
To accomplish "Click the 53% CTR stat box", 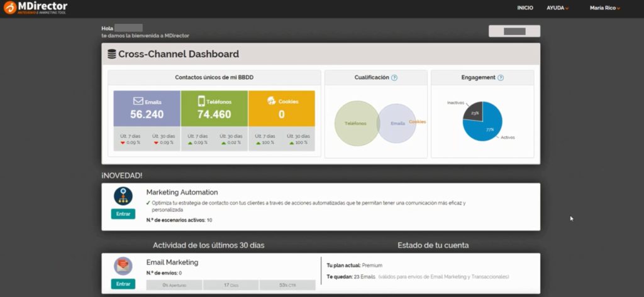I will tap(287, 285).
